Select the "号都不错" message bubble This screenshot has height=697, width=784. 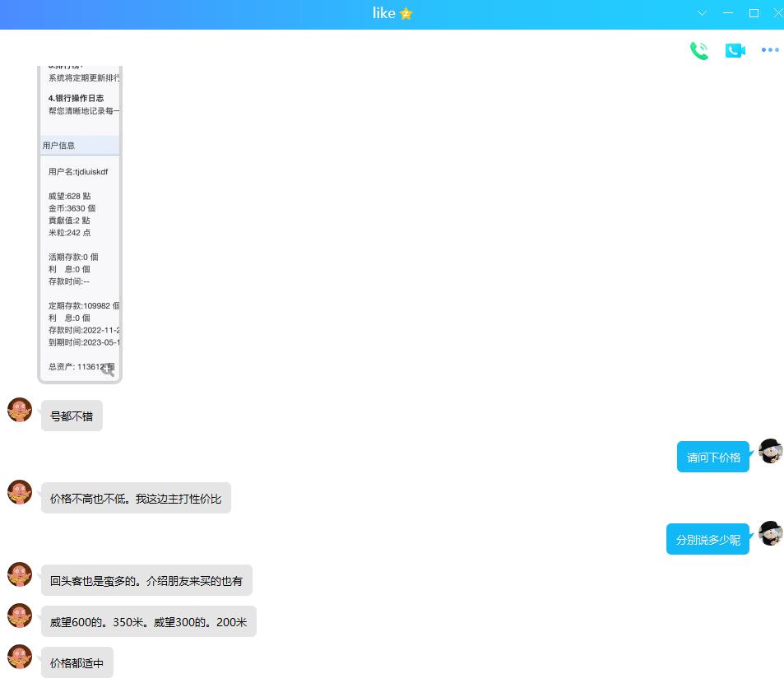tap(72, 416)
